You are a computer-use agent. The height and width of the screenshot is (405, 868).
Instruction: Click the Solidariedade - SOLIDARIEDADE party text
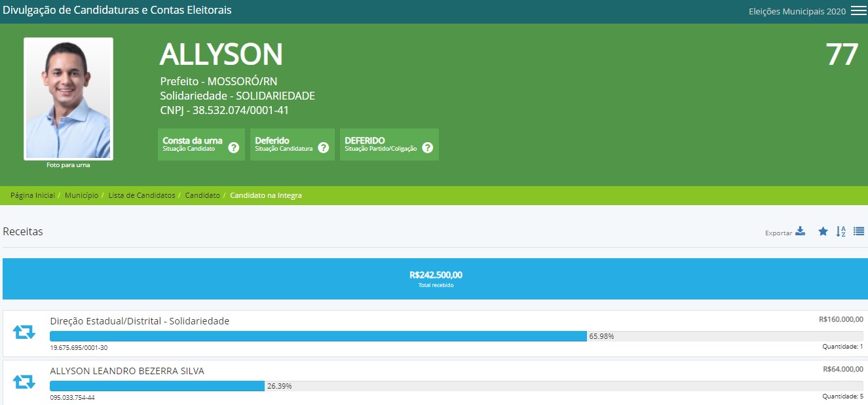[x=238, y=96]
